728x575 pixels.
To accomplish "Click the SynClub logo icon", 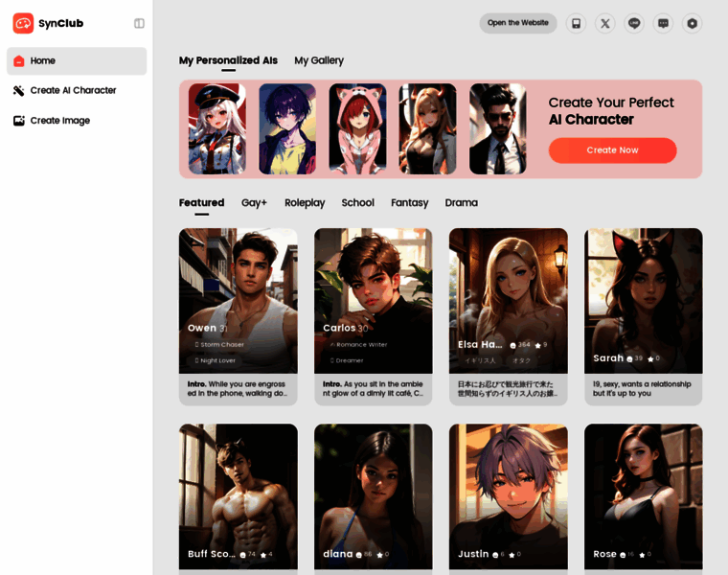I will 23,23.
